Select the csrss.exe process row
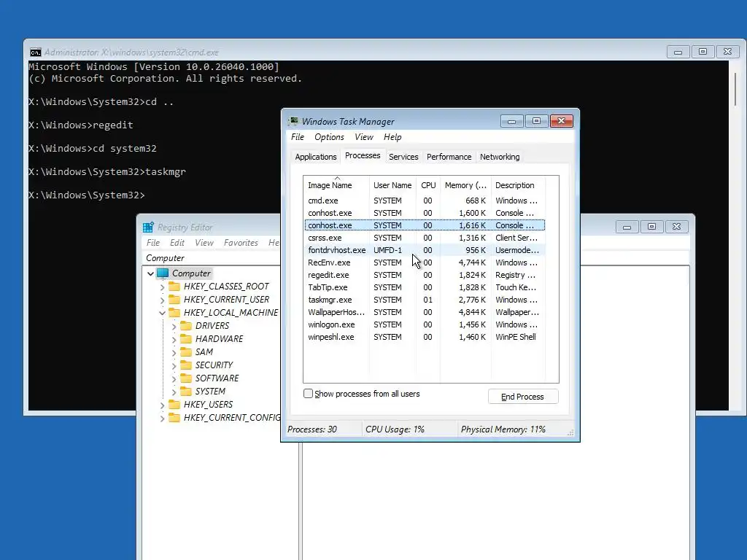This screenshot has height=560, width=747. pyautogui.click(x=425, y=238)
